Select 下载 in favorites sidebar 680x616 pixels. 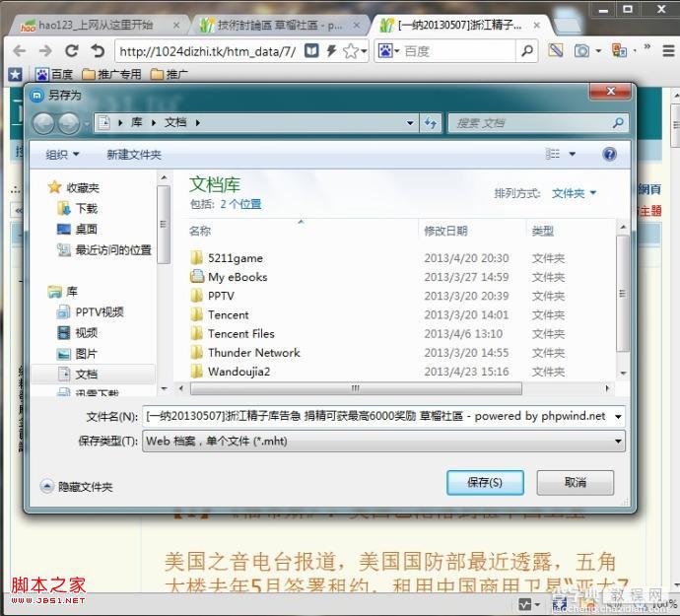[x=78, y=209]
